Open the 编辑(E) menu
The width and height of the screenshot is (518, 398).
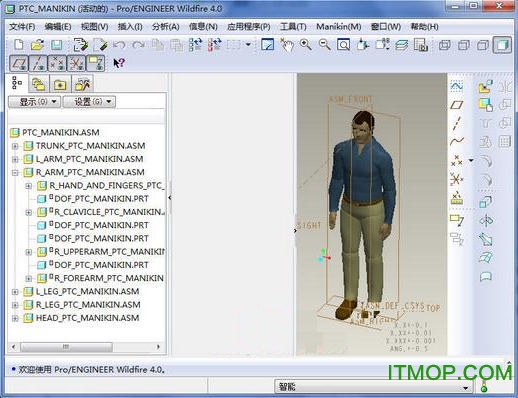(x=58, y=27)
